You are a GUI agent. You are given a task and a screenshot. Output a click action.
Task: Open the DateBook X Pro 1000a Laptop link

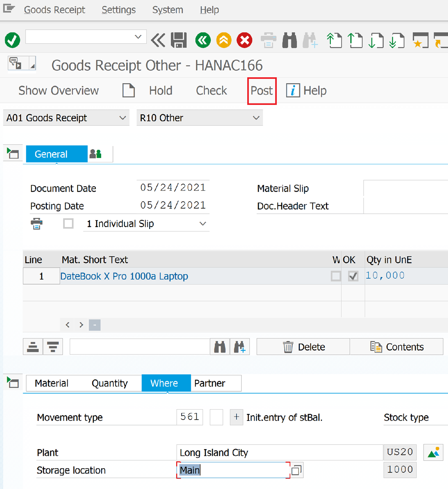(x=124, y=276)
